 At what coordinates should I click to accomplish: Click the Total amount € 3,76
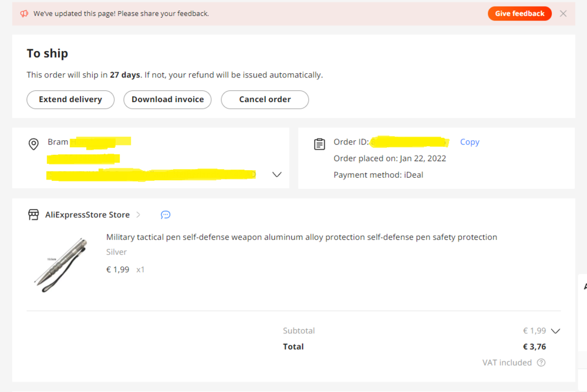pyautogui.click(x=534, y=347)
